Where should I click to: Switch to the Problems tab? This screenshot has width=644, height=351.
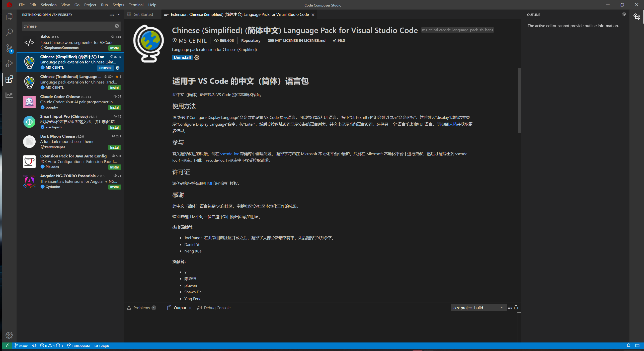(141, 308)
